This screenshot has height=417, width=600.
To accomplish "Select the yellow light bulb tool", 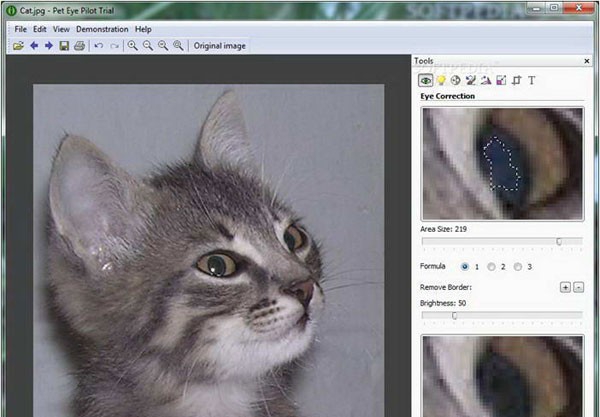I will click(x=441, y=80).
